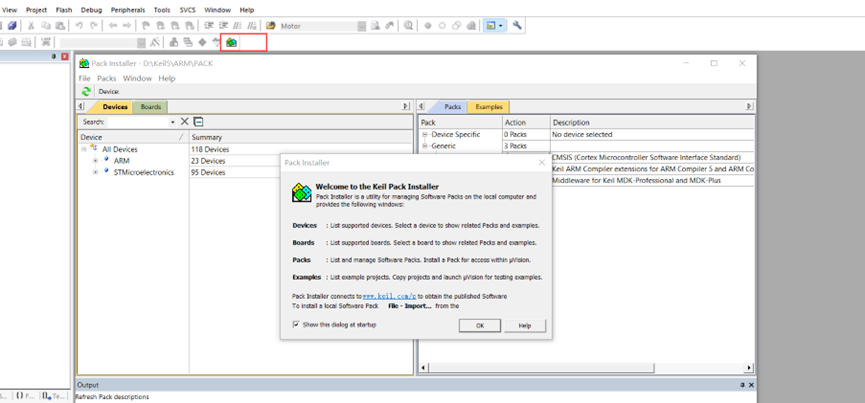Click inside the Search input field
The height and width of the screenshot is (403, 865).
(138, 122)
